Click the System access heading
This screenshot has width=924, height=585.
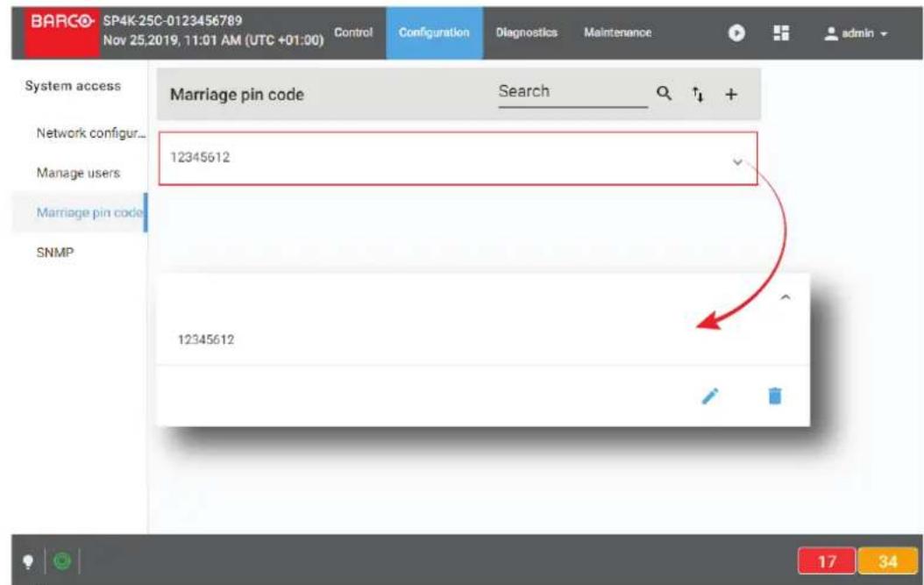click(73, 85)
